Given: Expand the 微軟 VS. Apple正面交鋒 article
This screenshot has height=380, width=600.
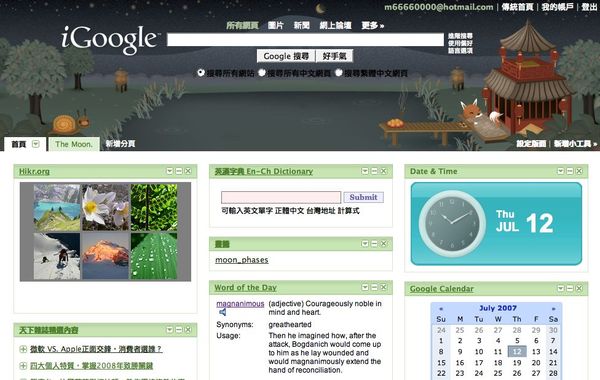Looking at the screenshot, I should pos(23,349).
